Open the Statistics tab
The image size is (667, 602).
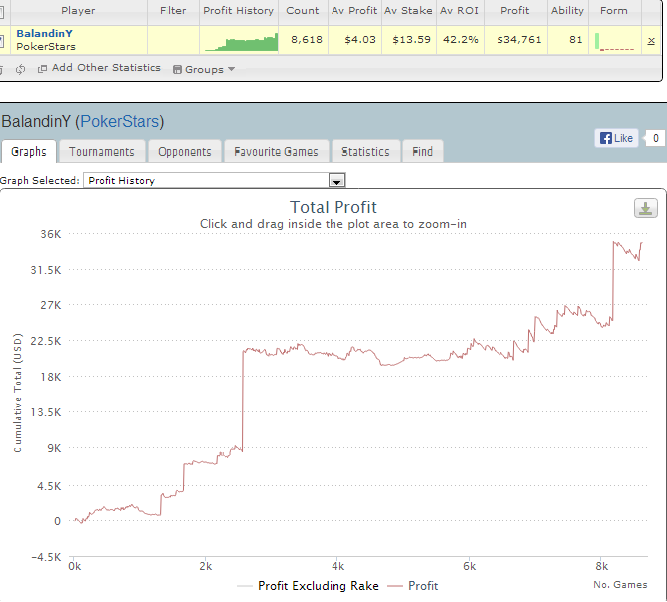365,151
